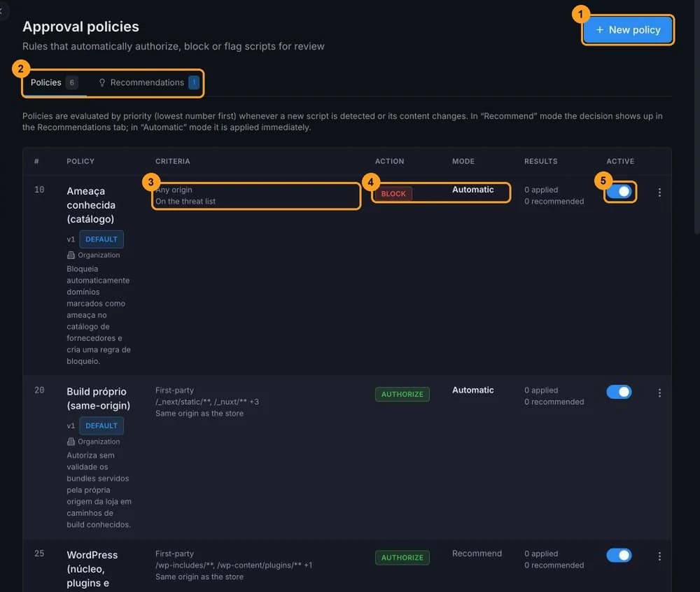Click the MODE column header
The width and height of the screenshot is (700, 592).
[x=463, y=161]
